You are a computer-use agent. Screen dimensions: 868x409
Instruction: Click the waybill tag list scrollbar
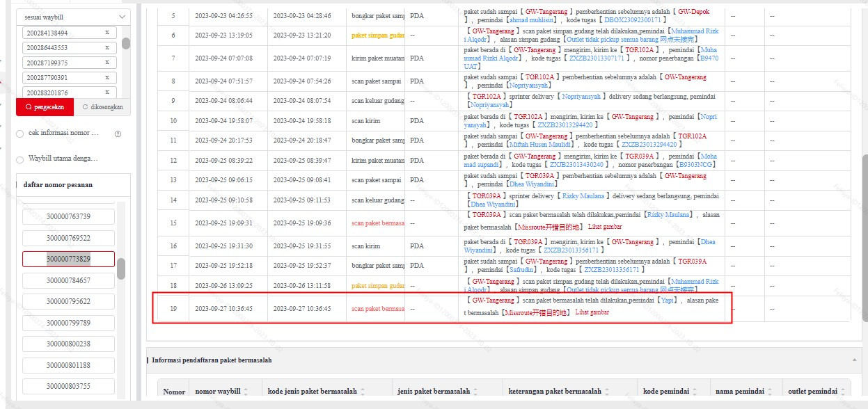(x=126, y=43)
